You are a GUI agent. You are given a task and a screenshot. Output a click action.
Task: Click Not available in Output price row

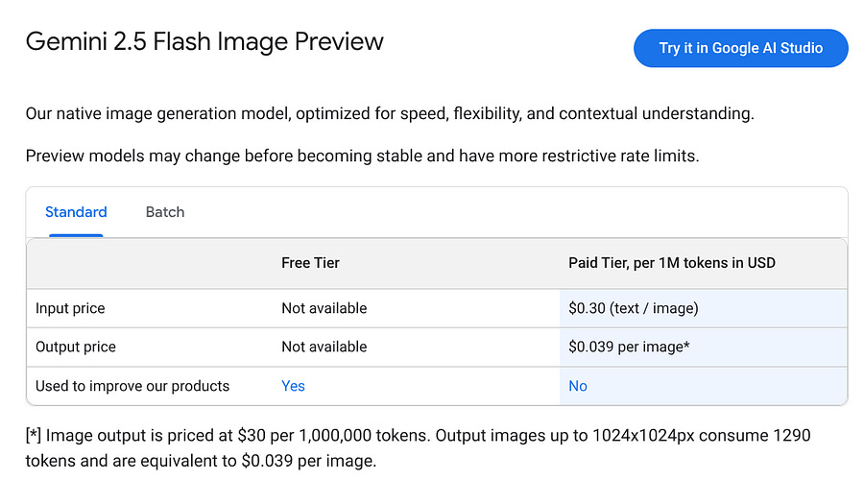324,347
